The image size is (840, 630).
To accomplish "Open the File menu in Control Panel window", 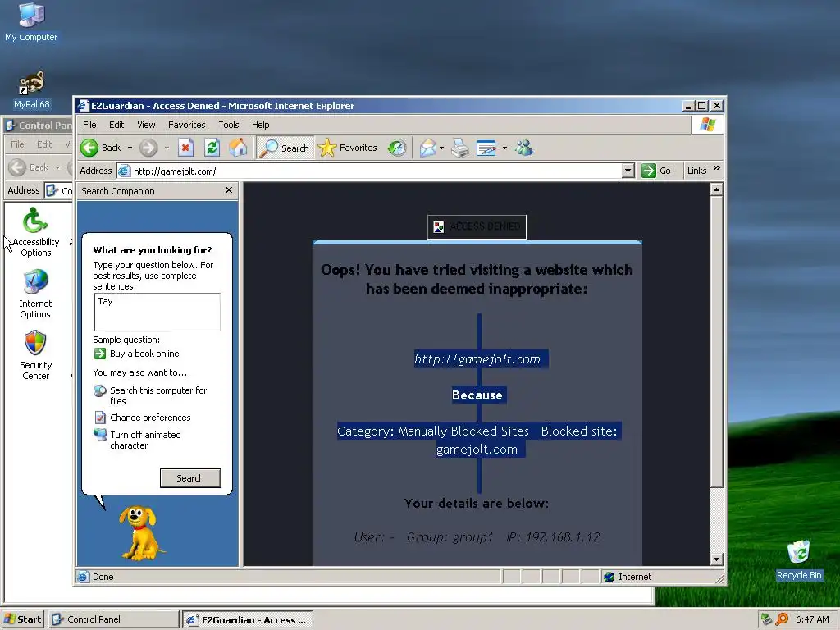I will (17, 144).
